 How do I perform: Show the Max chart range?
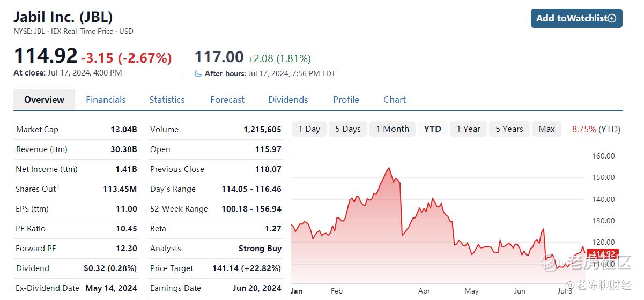coord(546,129)
